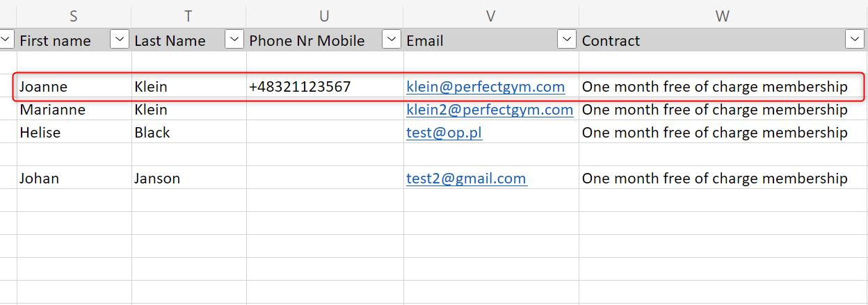
Task: Click the test@op.pl email link
Action: (x=444, y=133)
